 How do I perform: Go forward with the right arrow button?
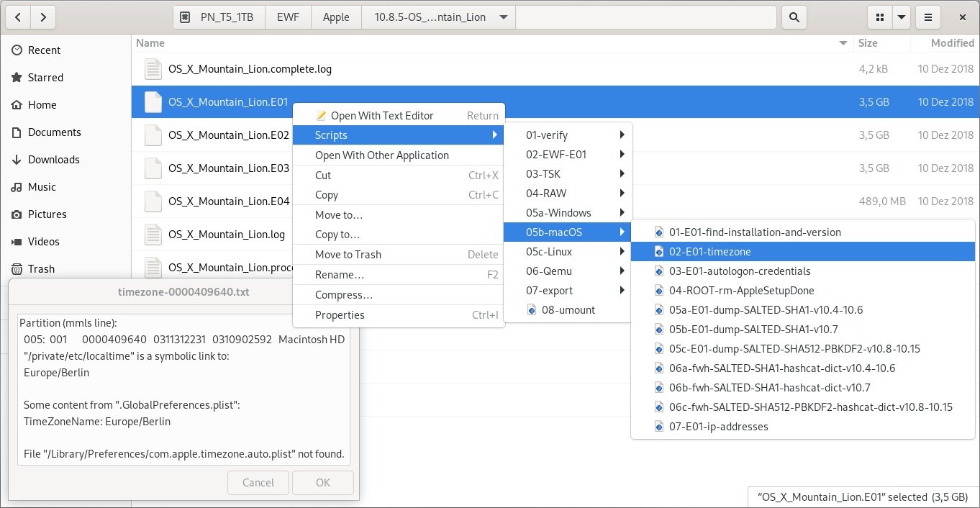[44, 17]
